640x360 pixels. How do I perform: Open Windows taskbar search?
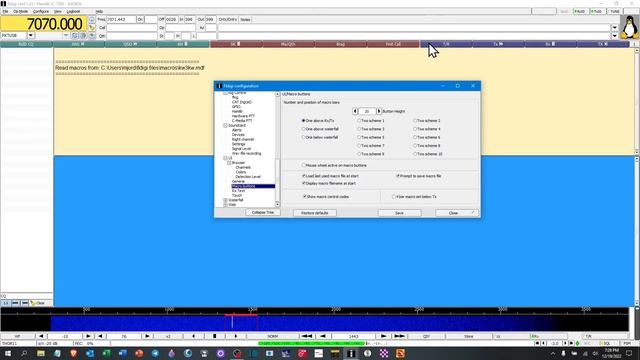[24, 353]
